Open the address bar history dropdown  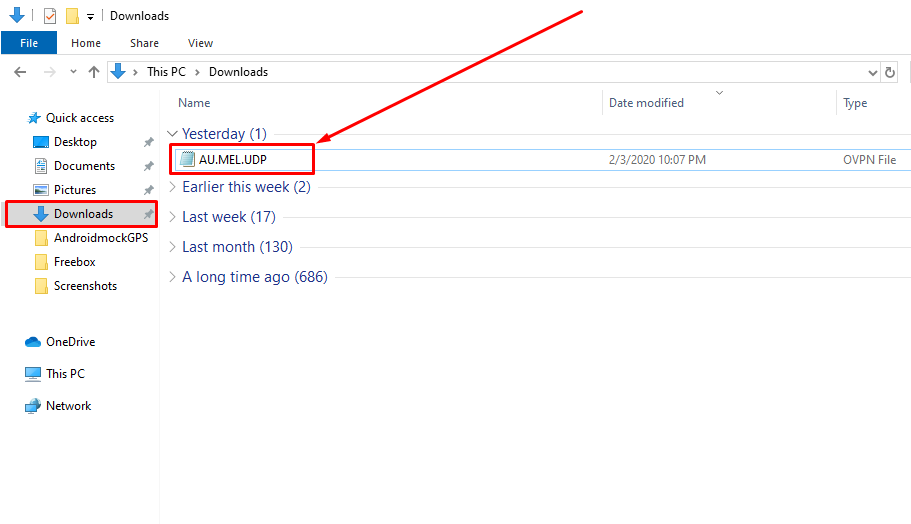[872, 72]
